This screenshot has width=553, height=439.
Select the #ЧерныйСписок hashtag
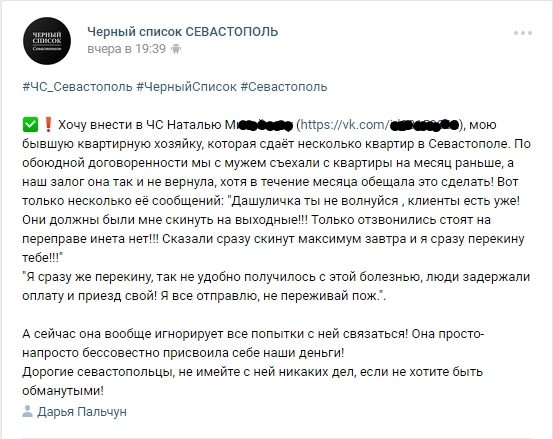pos(187,87)
